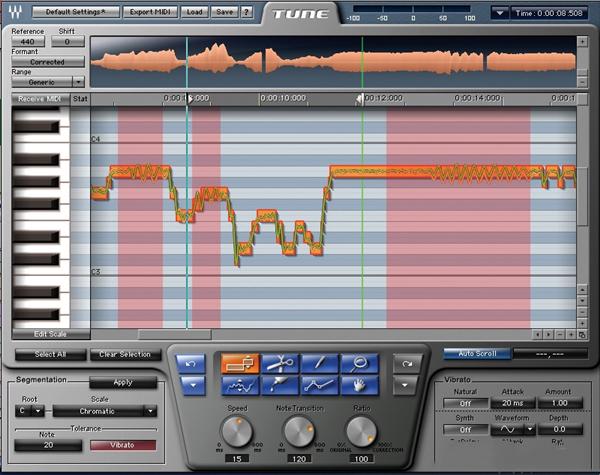
Task: Select the Hand navigation tool
Action: (x=357, y=384)
